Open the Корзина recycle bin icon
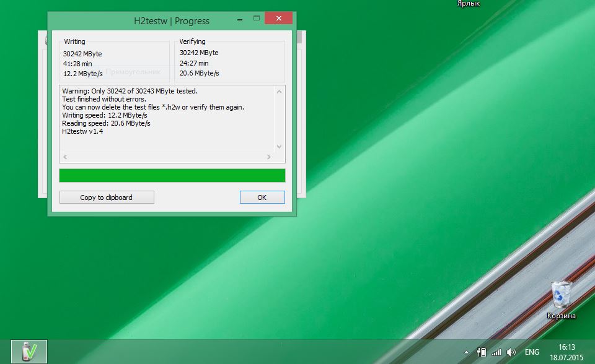Screen dimensions: 595x364 pyautogui.click(x=562, y=300)
